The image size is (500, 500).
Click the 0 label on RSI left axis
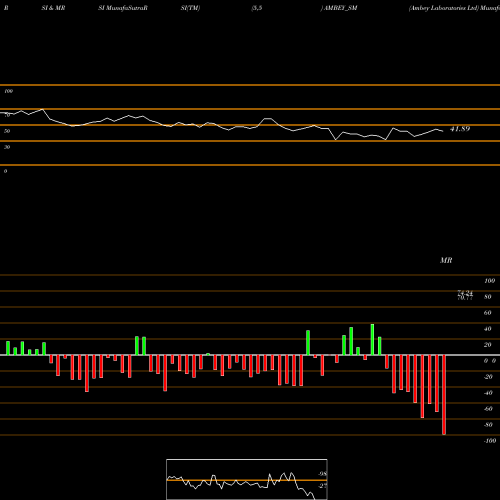pos(5,171)
